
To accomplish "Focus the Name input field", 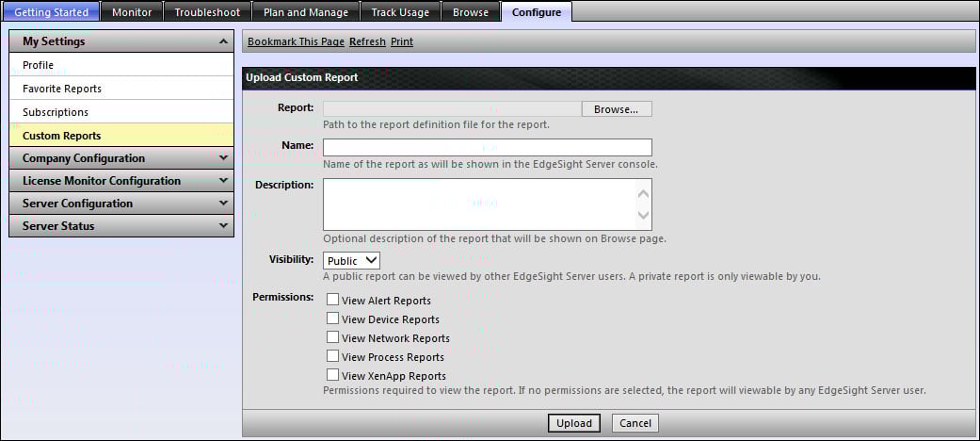I will (488, 147).
